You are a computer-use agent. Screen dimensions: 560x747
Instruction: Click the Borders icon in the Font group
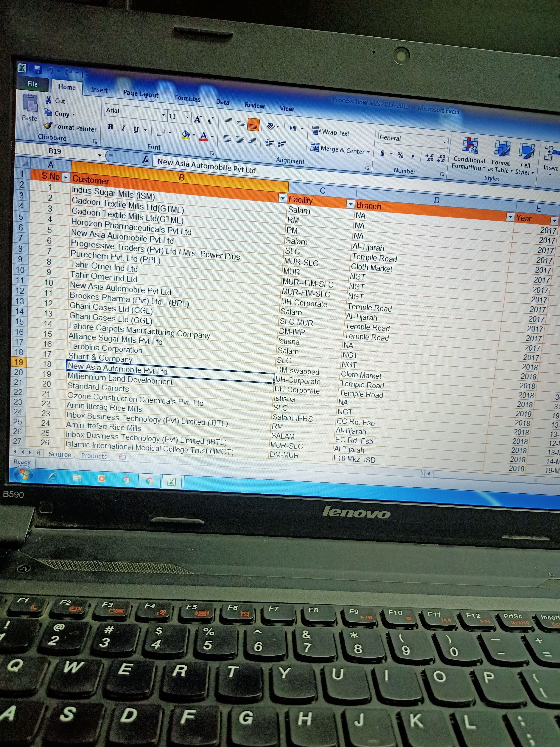[x=161, y=132]
